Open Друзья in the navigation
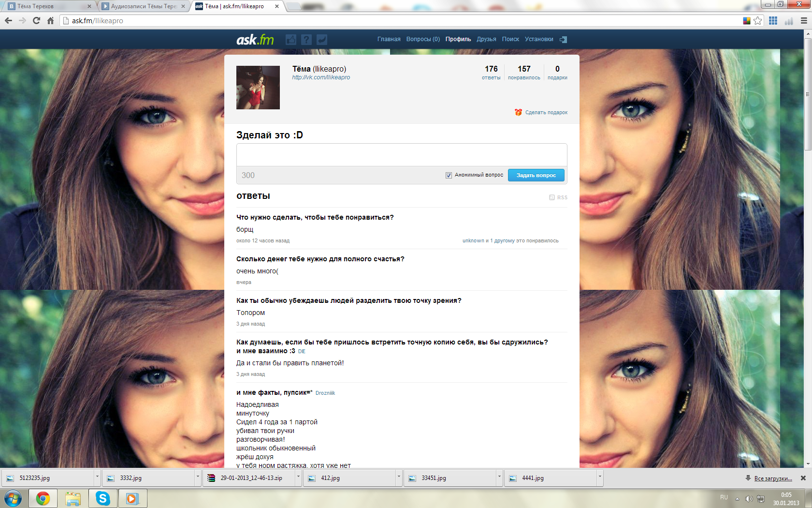This screenshot has height=508, width=812. click(x=486, y=39)
